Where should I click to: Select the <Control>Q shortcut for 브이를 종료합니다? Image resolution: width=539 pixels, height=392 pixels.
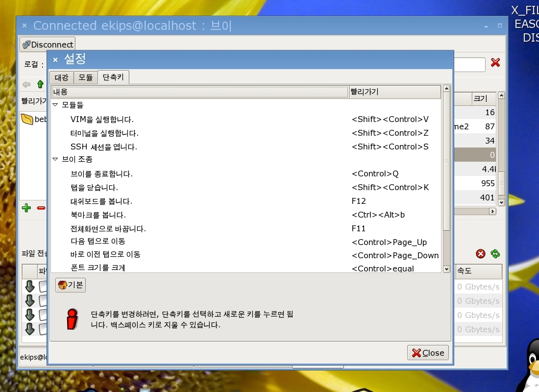point(375,174)
